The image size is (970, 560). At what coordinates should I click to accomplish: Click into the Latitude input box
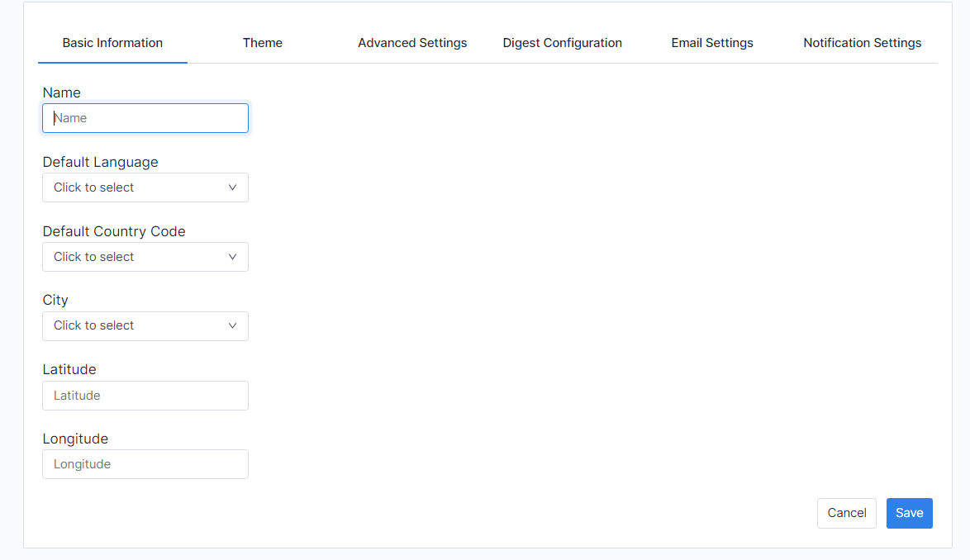click(x=145, y=396)
